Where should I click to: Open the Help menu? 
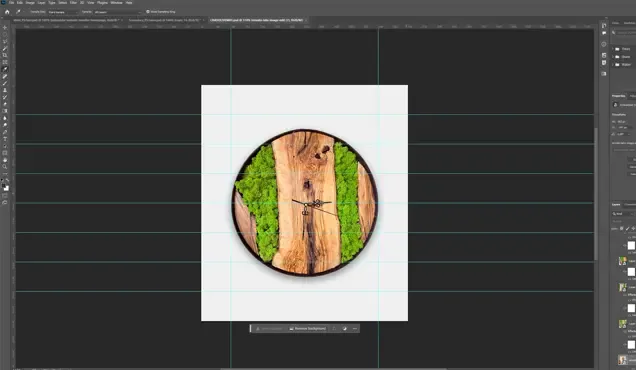(x=129, y=2)
